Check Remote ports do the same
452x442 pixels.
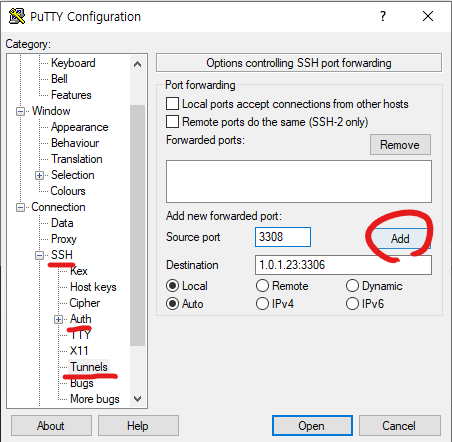[x=172, y=122]
